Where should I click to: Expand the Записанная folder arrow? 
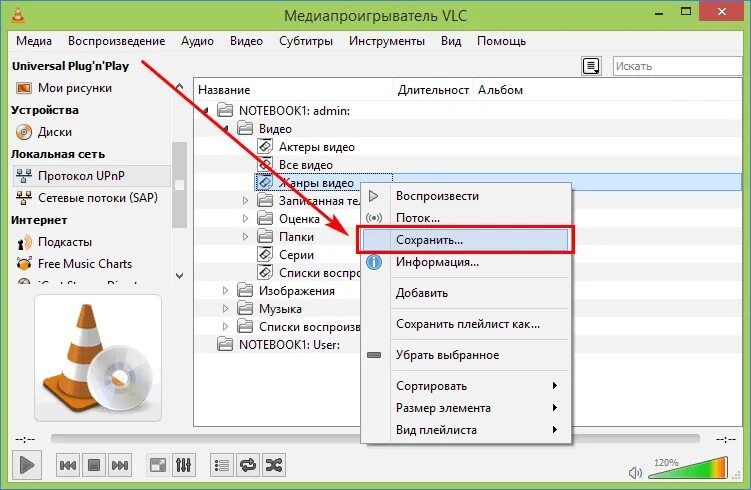[245, 201]
